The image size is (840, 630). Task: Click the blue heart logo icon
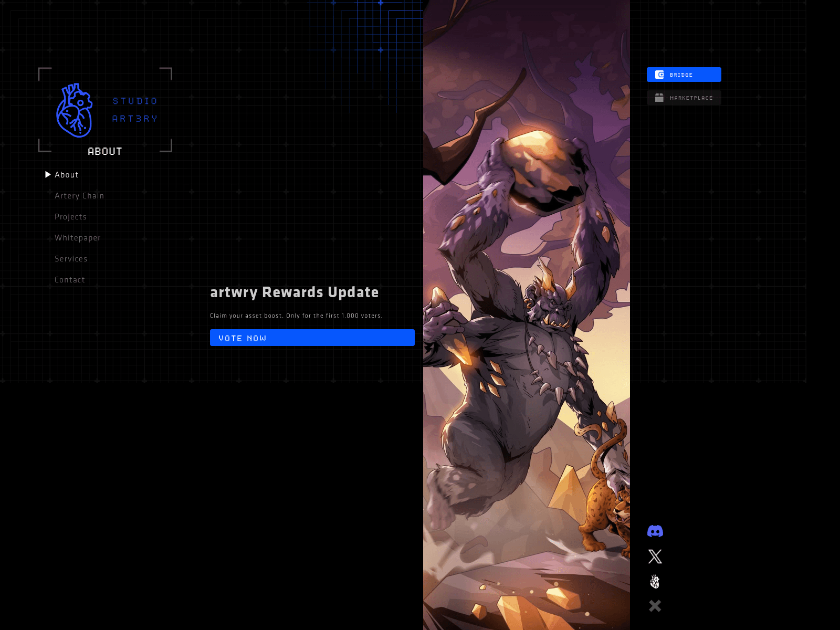click(x=75, y=110)
